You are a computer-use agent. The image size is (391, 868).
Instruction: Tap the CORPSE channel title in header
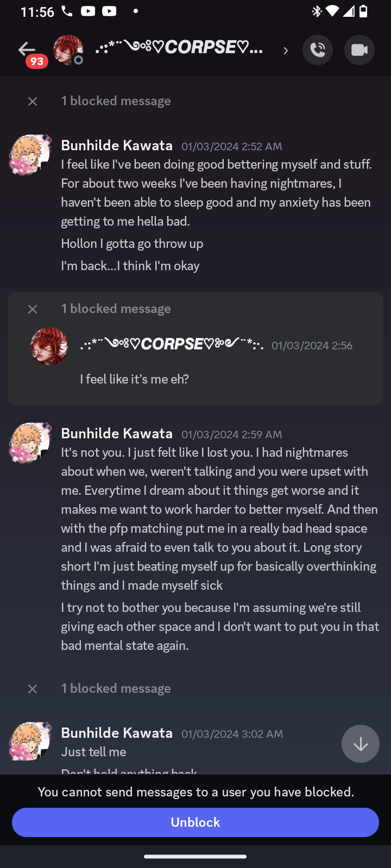pos(179,48)
